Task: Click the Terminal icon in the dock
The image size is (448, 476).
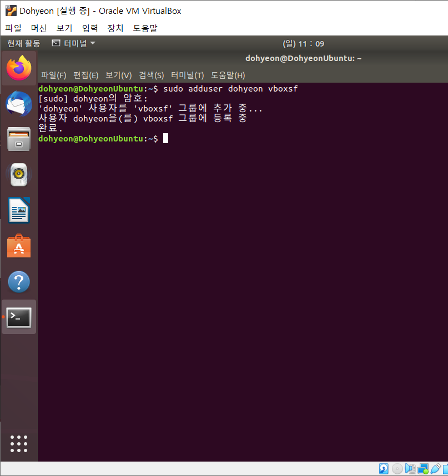Action: pyautogui.click(x=19, y=317)
